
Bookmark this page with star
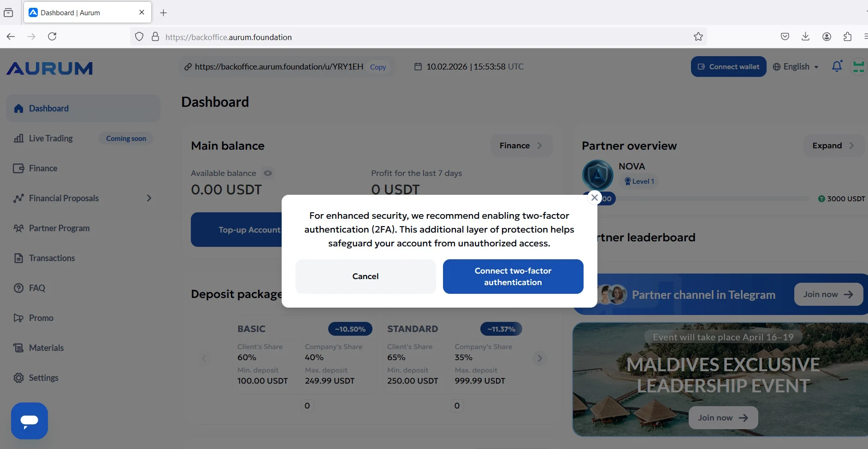pyautogui.click(x=698, y=37)
